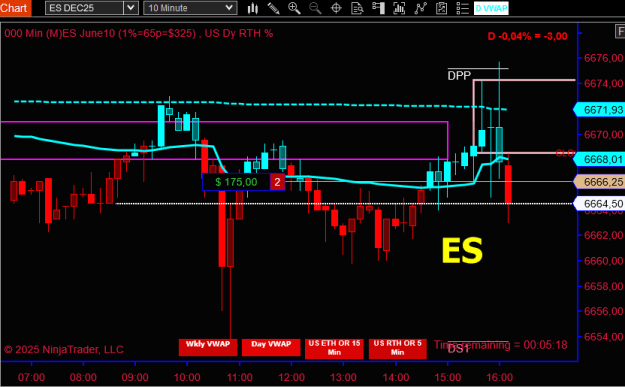Click the US RTH OR 5 Min button

pyautogui.click(x=397, y=348)
